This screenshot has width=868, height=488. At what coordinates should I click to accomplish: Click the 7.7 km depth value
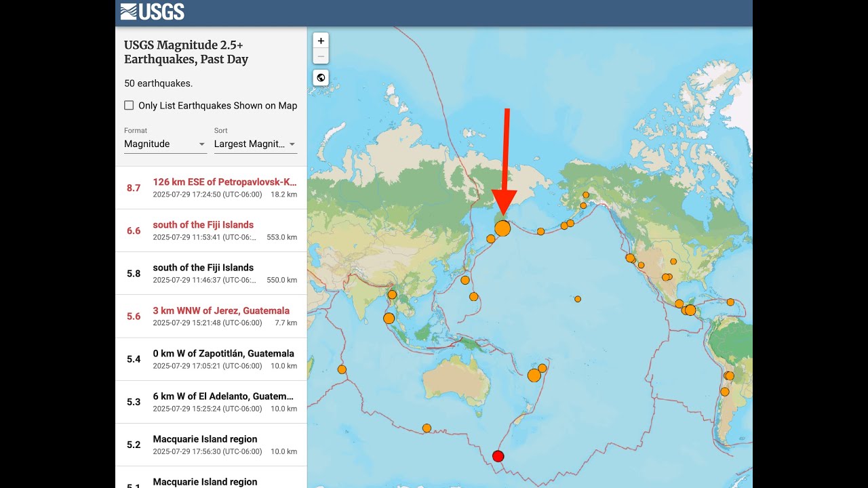click(x=286, y=323)
